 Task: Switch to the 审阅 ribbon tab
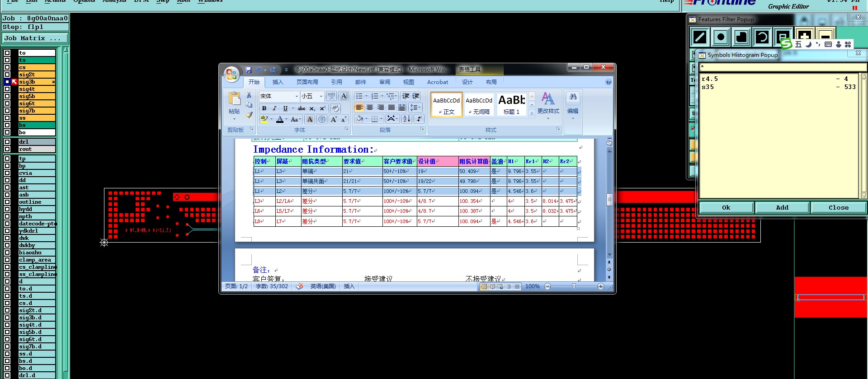click(x=385, y=82)
